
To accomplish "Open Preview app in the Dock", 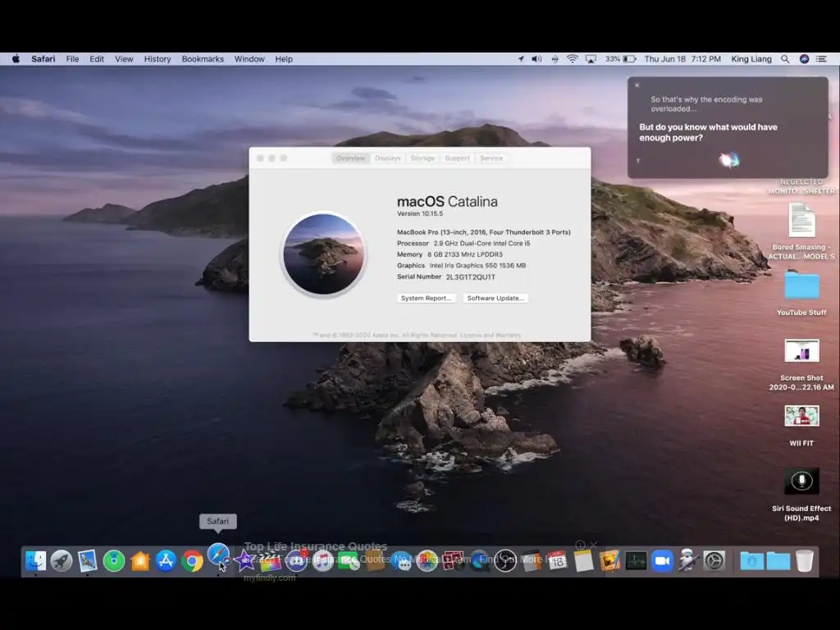I will point(87,560).
